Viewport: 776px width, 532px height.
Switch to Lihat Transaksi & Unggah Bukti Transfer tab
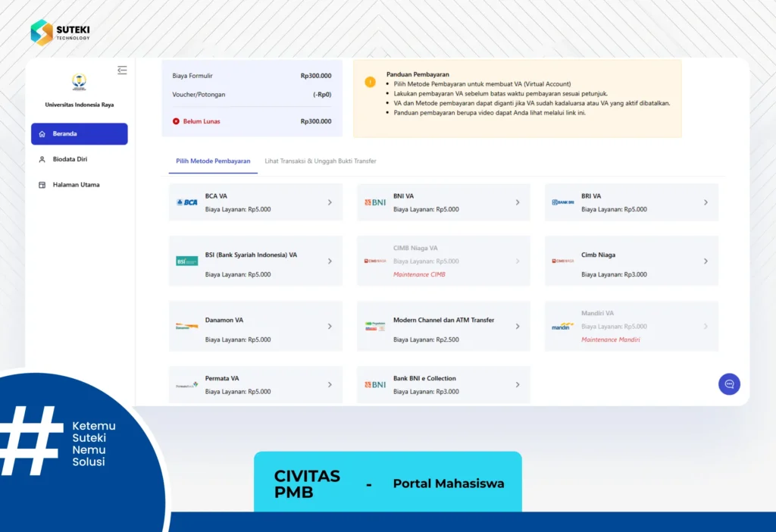click(x=321, y=161)
